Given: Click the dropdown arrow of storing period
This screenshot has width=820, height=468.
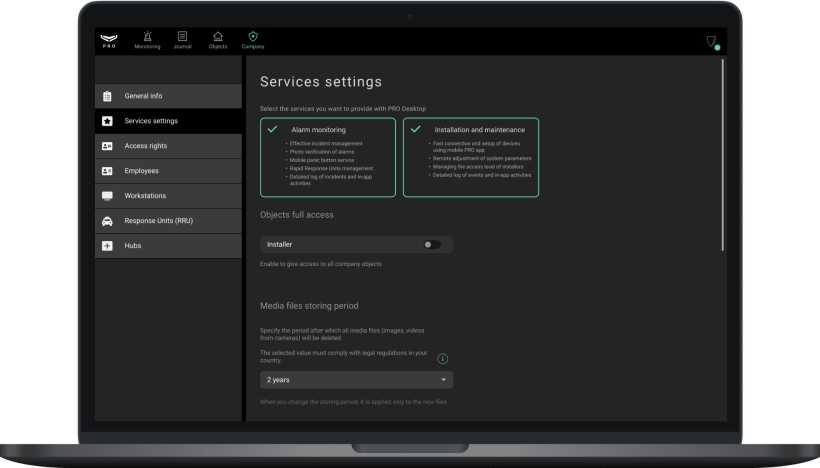Looking at the screenshot, I should coord(443,380).
